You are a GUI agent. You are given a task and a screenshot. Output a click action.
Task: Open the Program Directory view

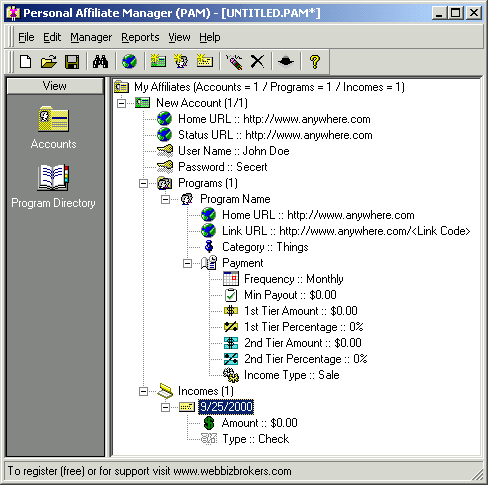(x=53, y=187)
